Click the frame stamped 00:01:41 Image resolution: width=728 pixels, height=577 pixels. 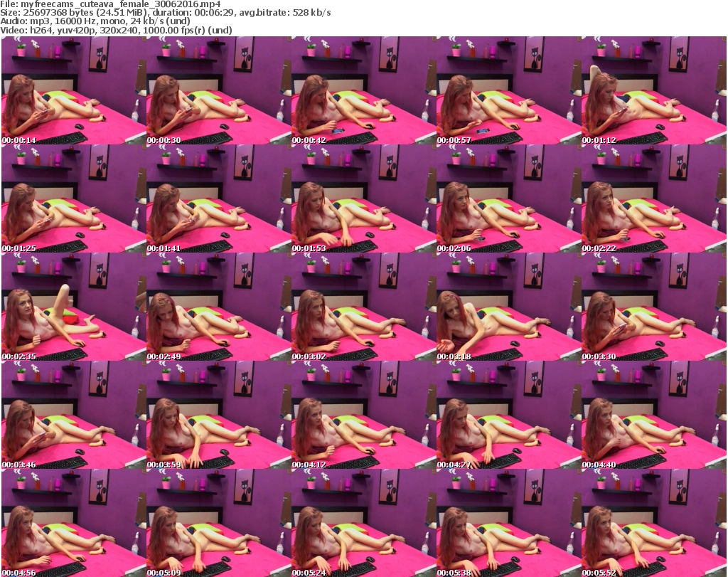coord(219,198)
